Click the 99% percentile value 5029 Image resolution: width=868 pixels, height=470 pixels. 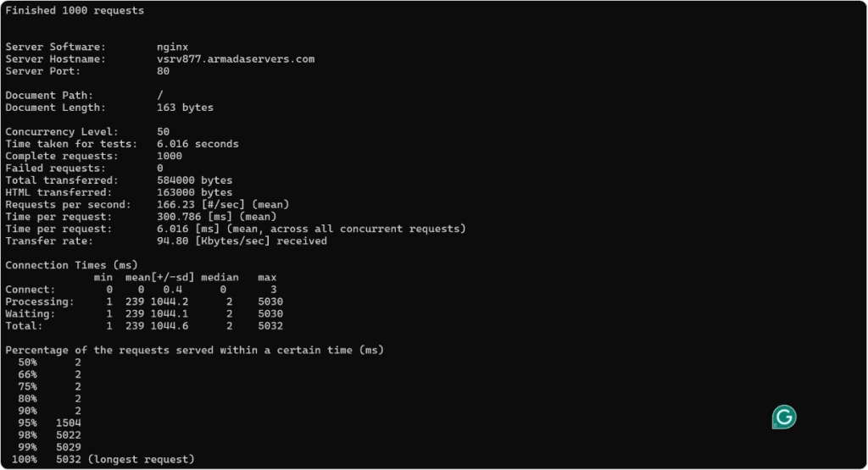[69, 447]
